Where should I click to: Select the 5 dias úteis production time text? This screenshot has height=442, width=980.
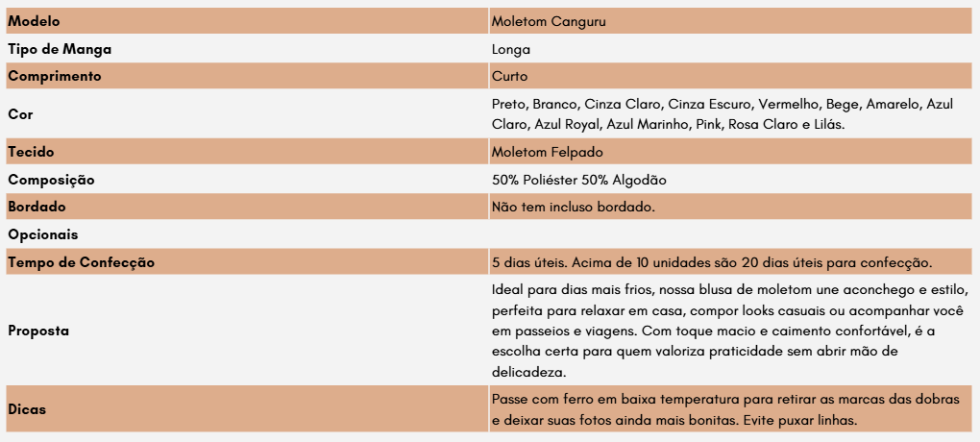point(712,262)
